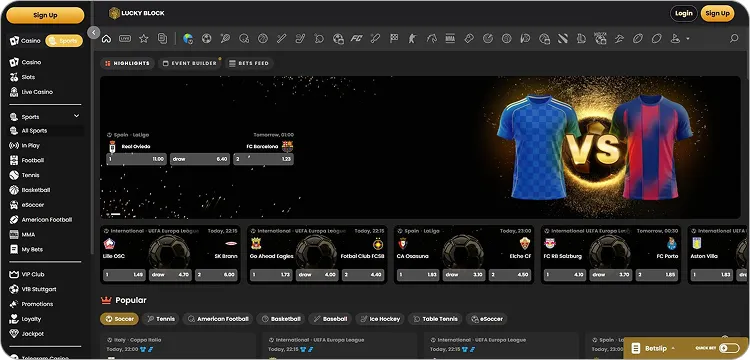
Task: Switch to Casino mode pill
Action: (x=25, y=41)
